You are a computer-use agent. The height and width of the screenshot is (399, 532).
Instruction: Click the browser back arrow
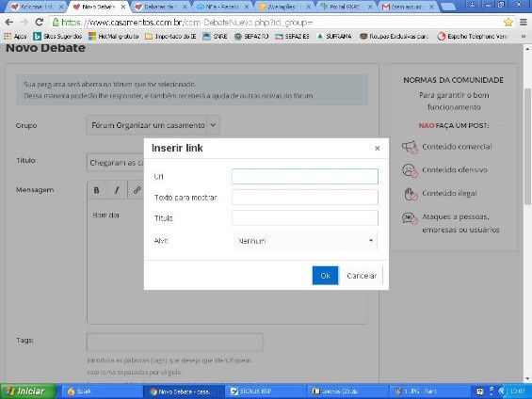click(x=9, y=23)
